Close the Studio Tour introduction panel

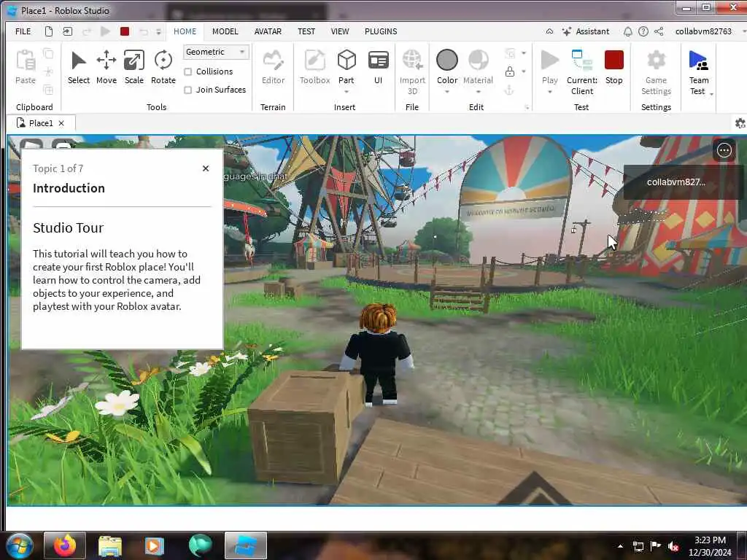click(x=205, y=168)
